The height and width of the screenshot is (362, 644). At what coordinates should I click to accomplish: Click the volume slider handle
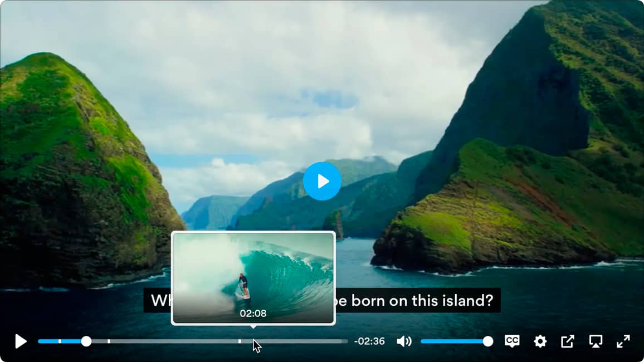pyautogui.click(x=488, y=341)
